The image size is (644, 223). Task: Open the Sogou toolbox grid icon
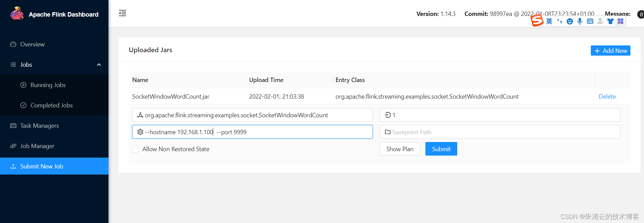(621, 21)
